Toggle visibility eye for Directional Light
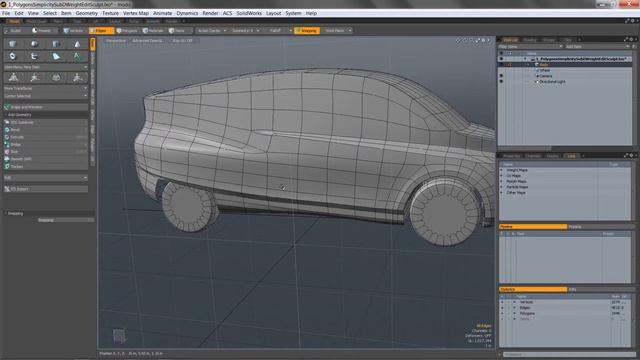640x360 pixels. (x=501, y=82)
